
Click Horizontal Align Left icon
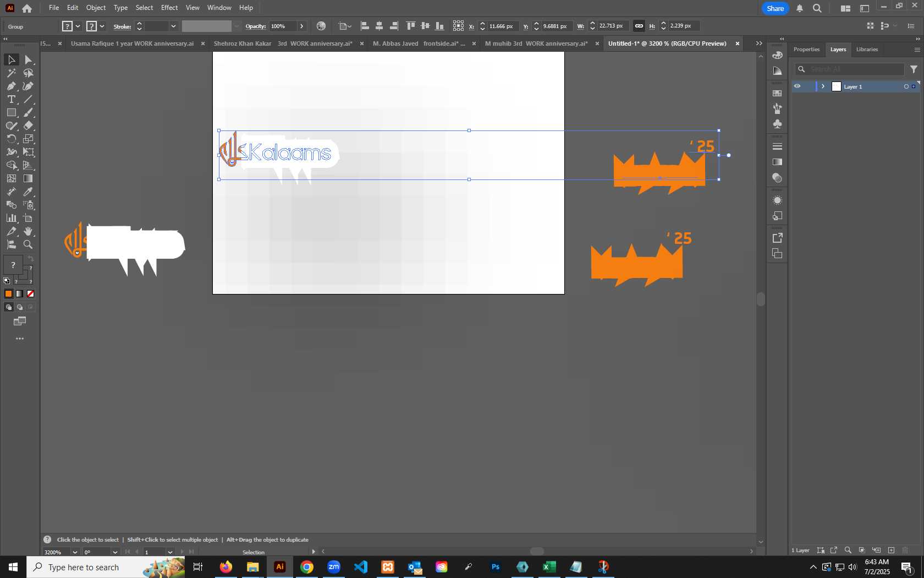365,26
